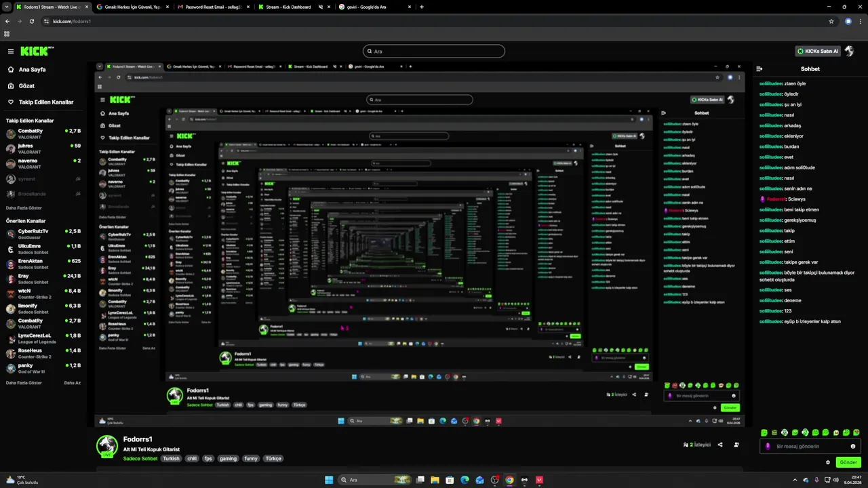Open your profile avatar beside the outer KICKs Satın Al button
The image size is (868, 488).
click(x=848, y=51)
